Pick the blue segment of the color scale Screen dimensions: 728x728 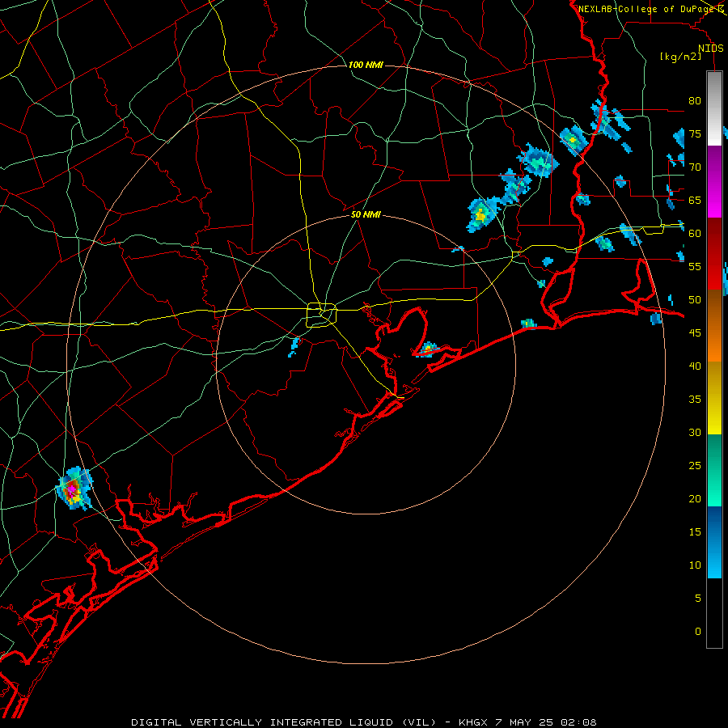tap(714, 542)
